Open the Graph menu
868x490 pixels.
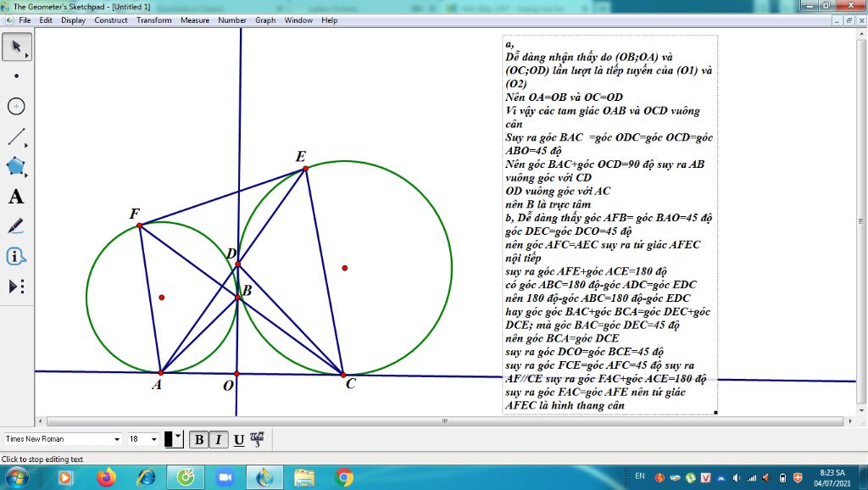click(x=265, y=20)
